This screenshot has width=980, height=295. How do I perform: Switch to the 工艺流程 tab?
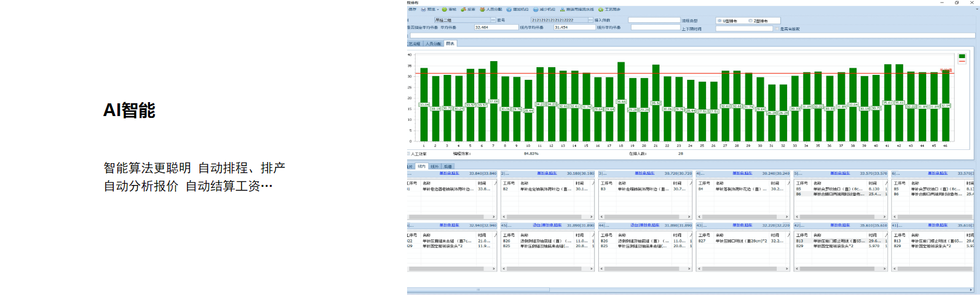[x=414, y=44]
